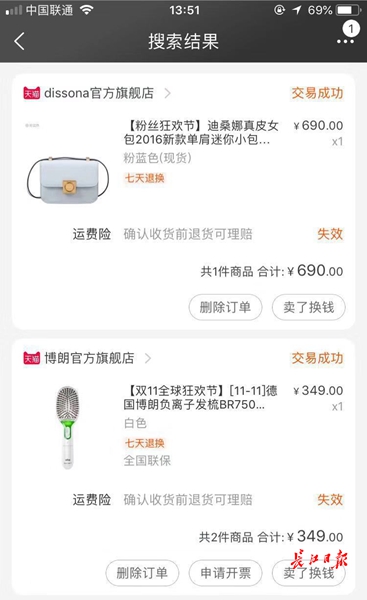
Task: Delete the dissona handbag order
Action: tap(225, 307)
